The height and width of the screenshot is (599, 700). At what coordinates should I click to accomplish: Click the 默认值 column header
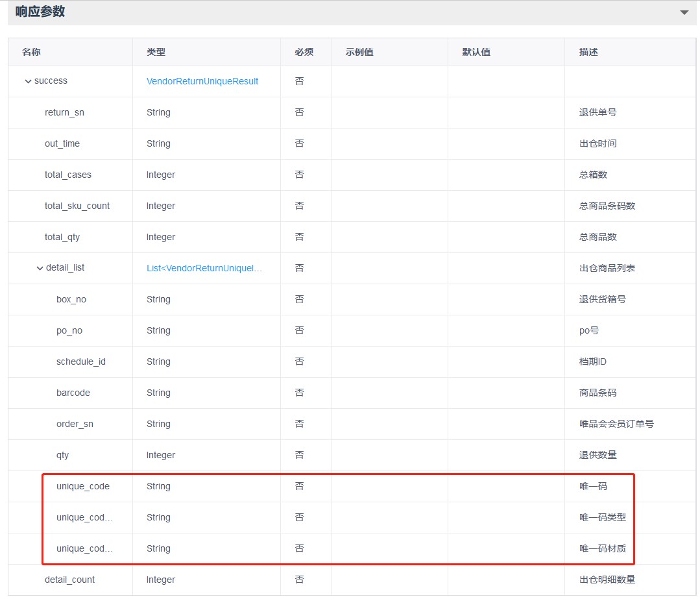click(476, 52)
